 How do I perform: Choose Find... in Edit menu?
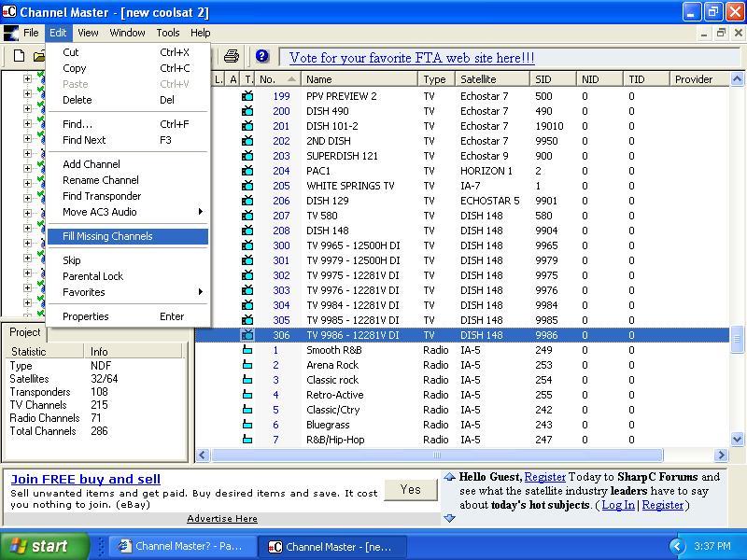pyautogui.click(x=128, y=124)
